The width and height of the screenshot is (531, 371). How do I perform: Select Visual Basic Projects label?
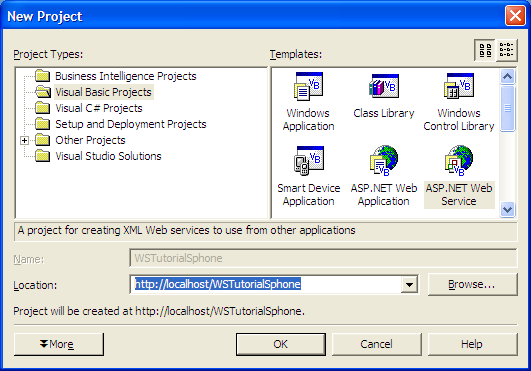(103, 92)
